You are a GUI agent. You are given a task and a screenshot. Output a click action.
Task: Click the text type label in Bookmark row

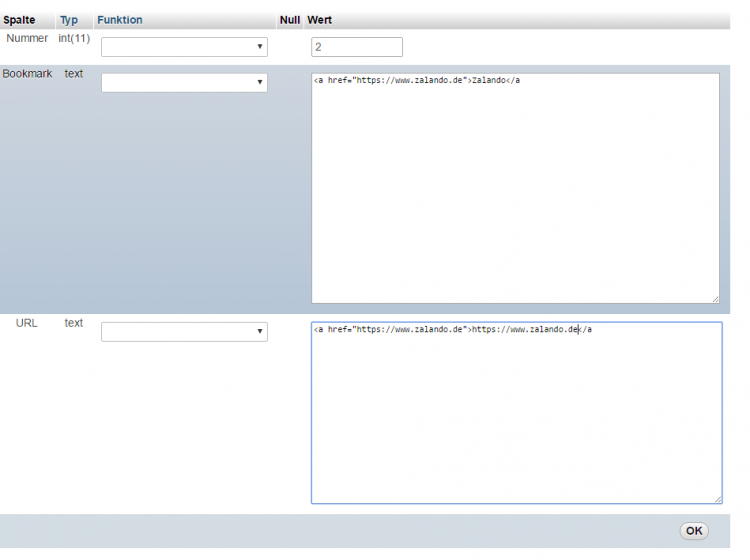coord(74,74)
